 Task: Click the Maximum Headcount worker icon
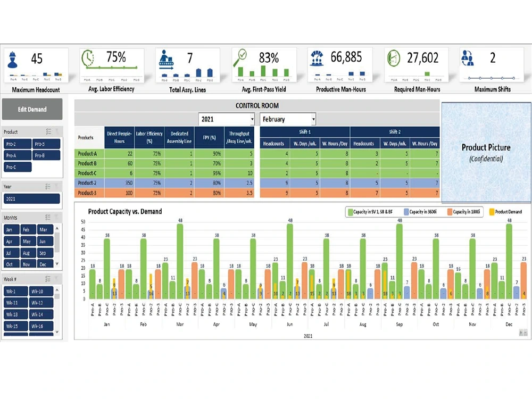coord(13,60)
